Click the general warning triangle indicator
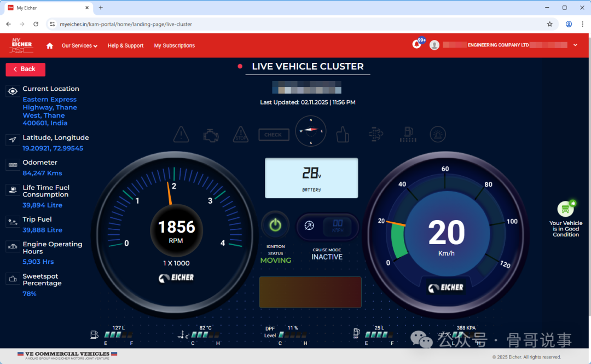 tap(181, 134)
